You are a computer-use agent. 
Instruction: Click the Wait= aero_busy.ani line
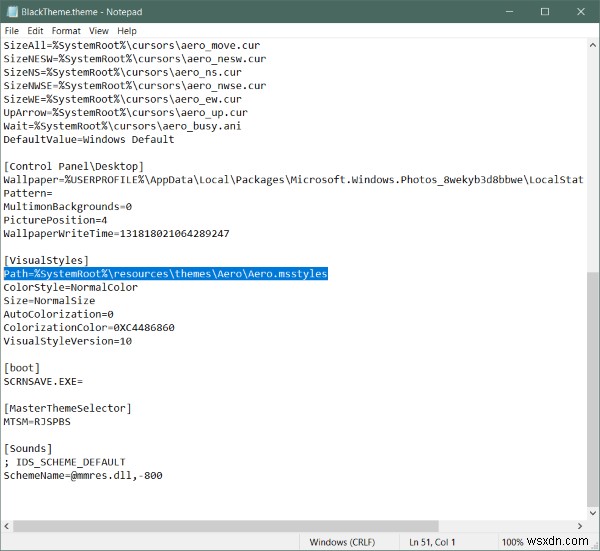tap(122, 126)
